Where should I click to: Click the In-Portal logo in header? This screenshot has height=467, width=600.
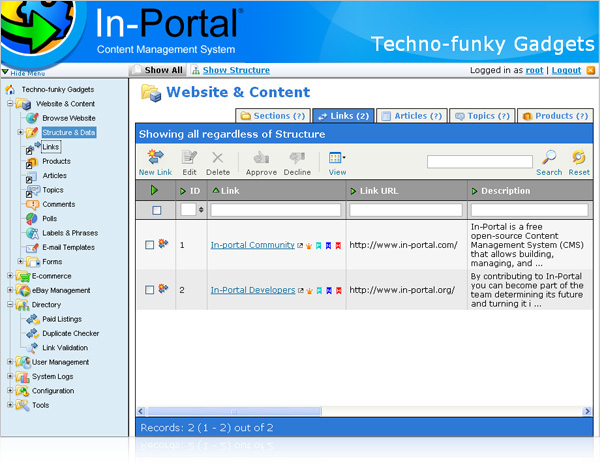pos(168,29)
